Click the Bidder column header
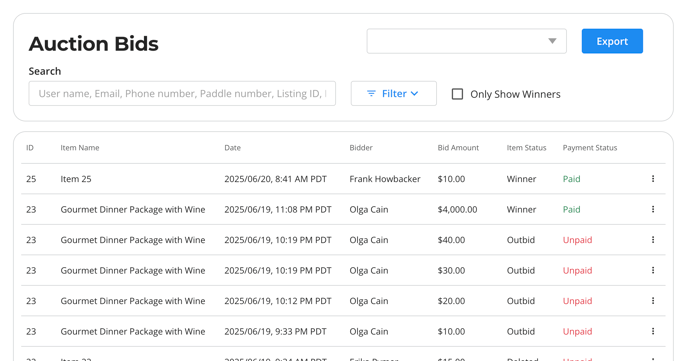Screen dimensions: 688x361 [361, 148]
